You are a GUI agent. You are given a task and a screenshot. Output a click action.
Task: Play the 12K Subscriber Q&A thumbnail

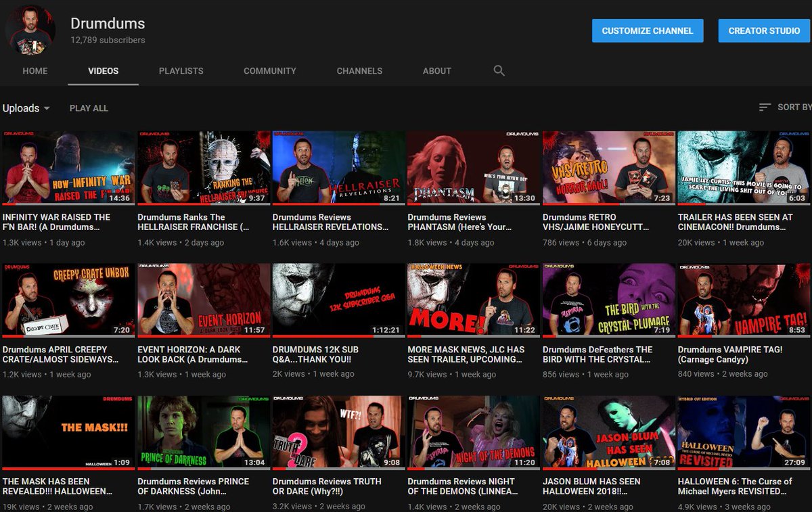point(339,300)
